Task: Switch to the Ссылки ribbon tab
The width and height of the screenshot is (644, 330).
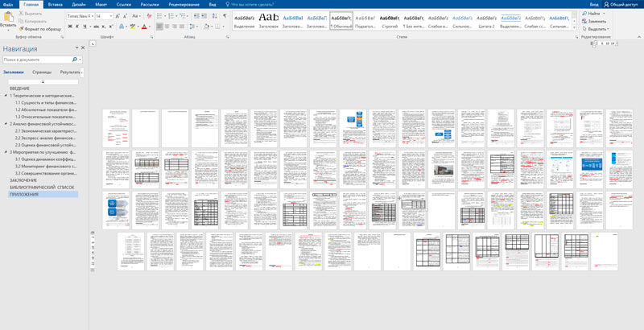Action: [124, 5]
